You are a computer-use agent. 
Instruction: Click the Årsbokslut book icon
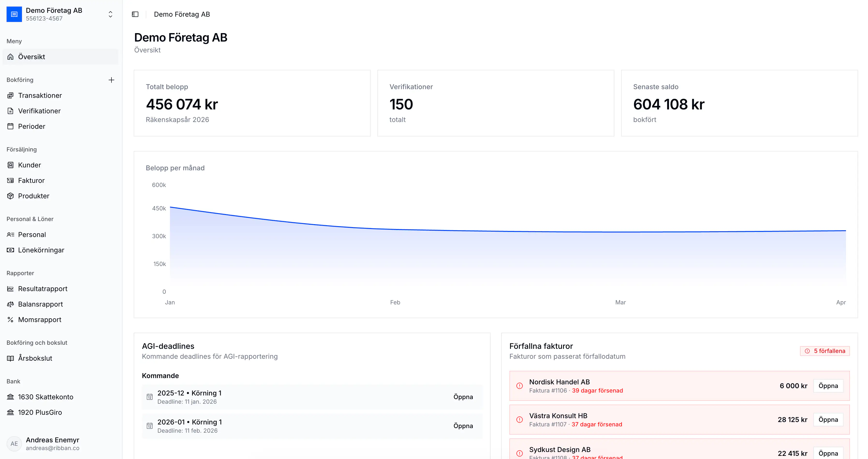10,358
